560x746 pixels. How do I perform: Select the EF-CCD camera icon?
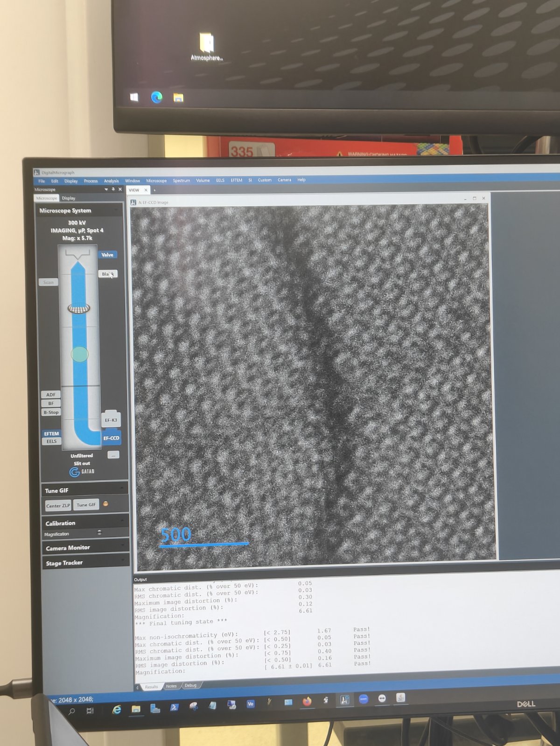111,438
